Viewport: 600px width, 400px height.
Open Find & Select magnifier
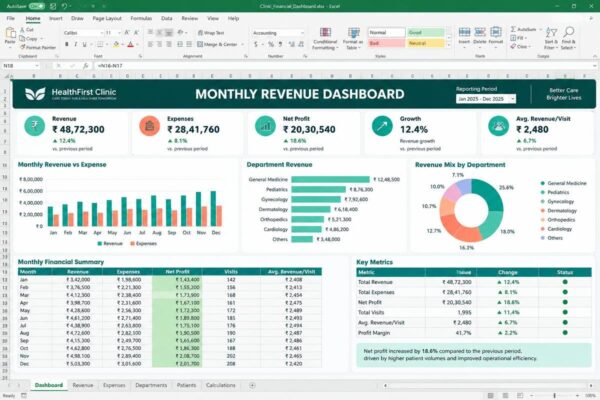coord(569,38)
